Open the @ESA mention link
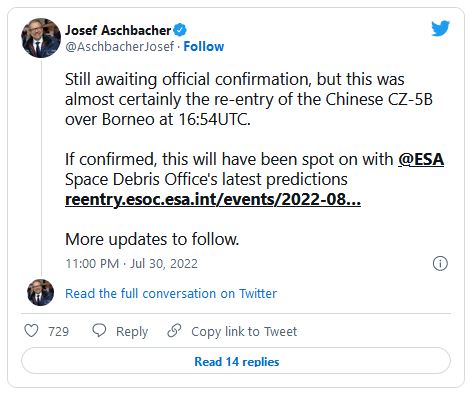The height and width of the screenshot is (396, 474). (421, 159)
